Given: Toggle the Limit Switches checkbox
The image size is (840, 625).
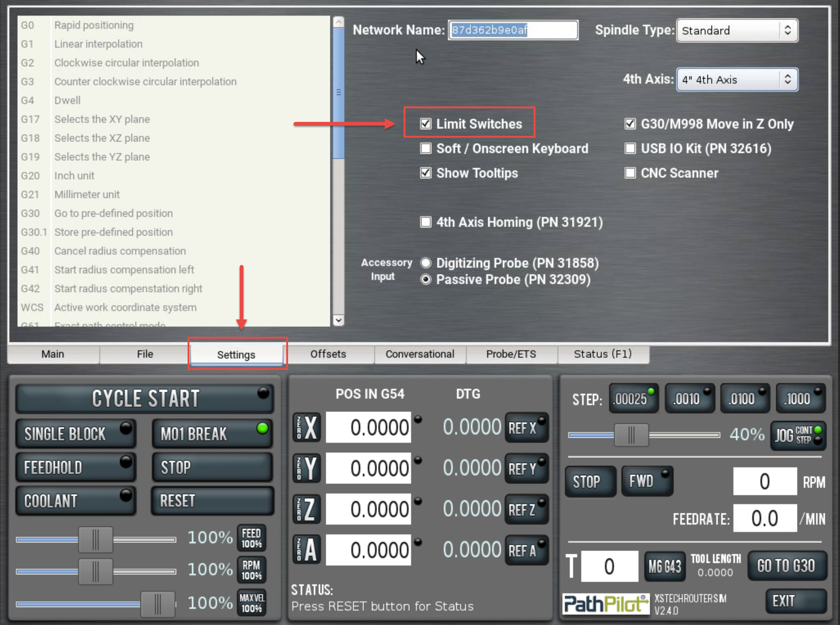Looking at the screenshot, I should pyautogui.click(x=425, y=124).
